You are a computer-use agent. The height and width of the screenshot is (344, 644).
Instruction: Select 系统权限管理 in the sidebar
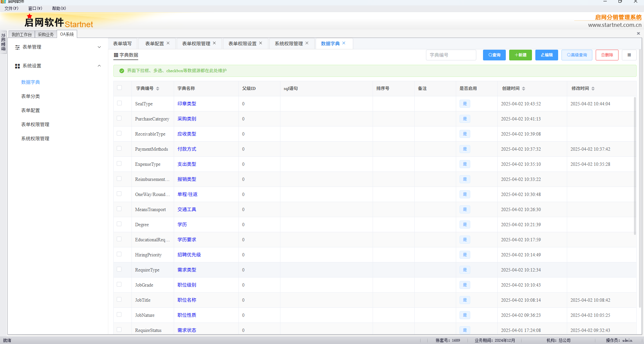point(35,139)
